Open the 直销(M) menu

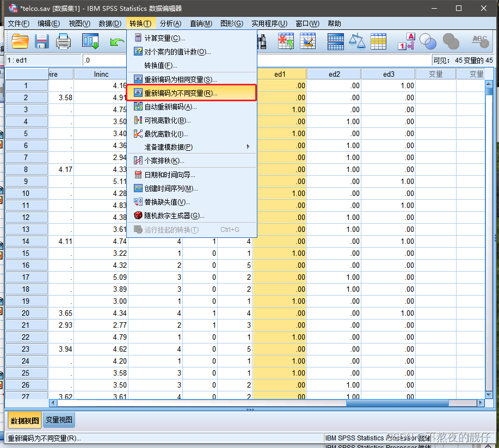[201, 23]
